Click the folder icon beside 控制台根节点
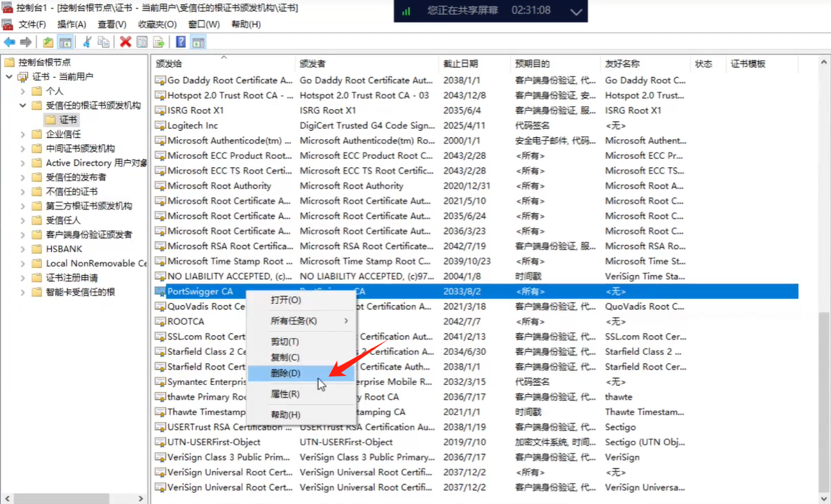Viewport: 831px width, 504px height. tap(10, 62)
